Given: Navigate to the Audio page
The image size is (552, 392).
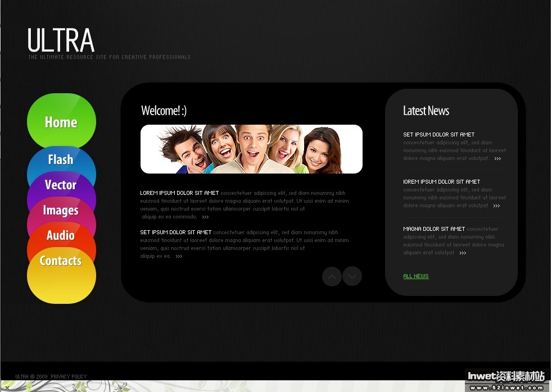Looking at the screenshot, I should click(x=61, y=235).
